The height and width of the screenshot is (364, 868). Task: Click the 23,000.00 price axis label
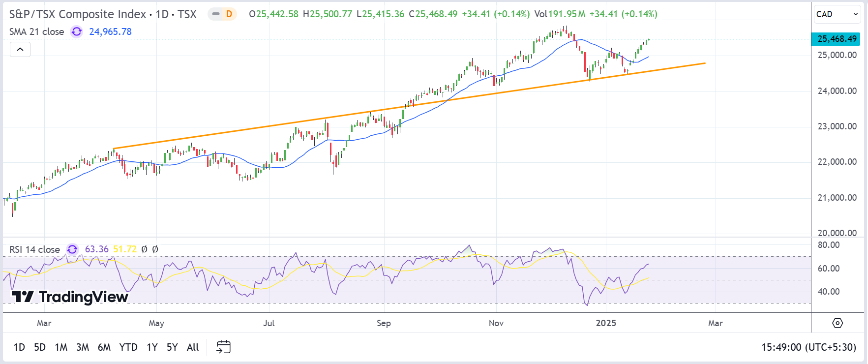[837, 126]
